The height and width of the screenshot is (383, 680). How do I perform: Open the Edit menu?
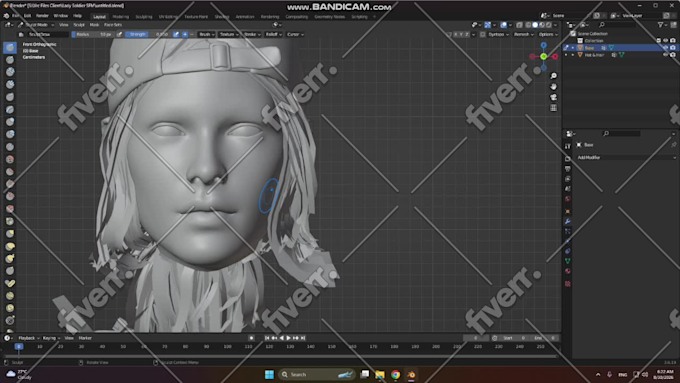click(x=27, y=16)
